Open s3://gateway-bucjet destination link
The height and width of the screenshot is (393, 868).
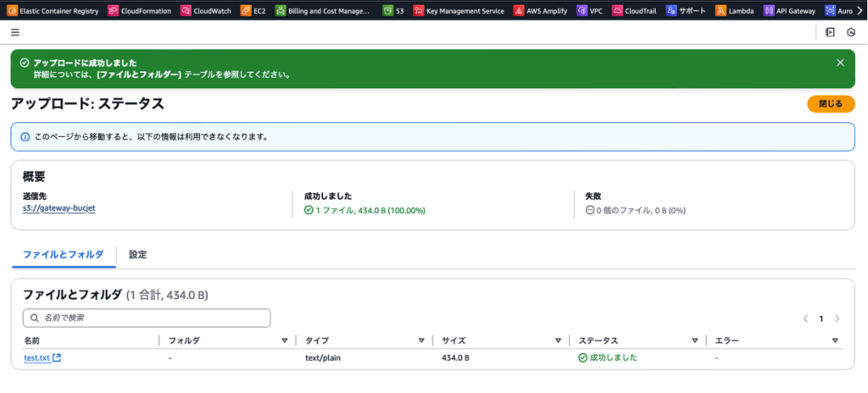[x=59, y=209]
